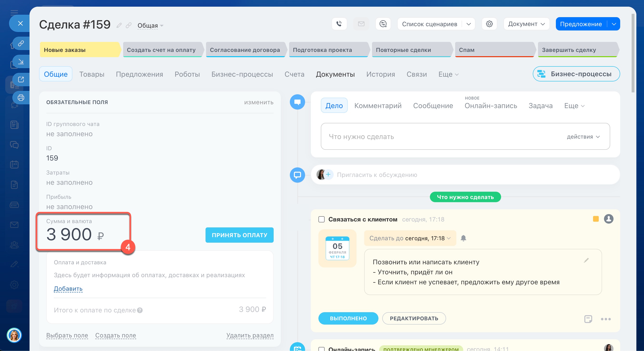
Task: Click the copy link icon on side panel
Action: (21, 44)
